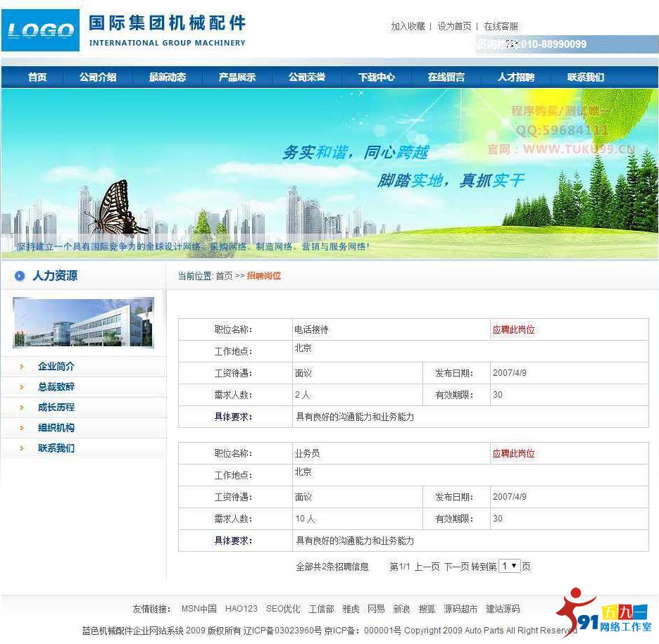
Task: Open the page number dropdown
Action: 509,566
